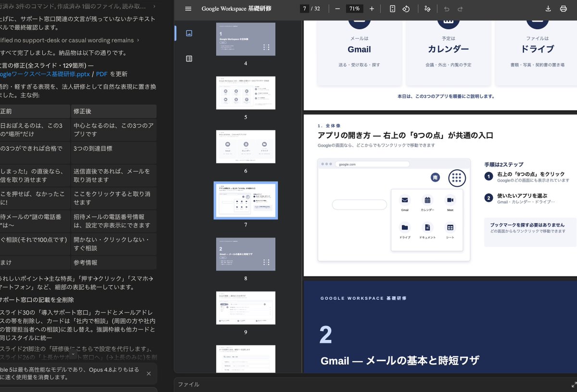
Task: Select slide 9 thumbnail
Action: 246,308
